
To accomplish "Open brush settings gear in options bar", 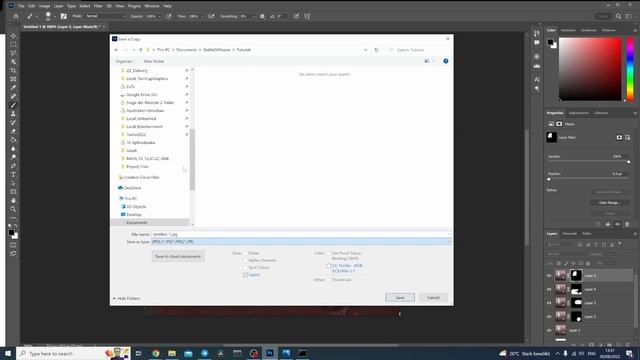I will pos(262,16).
